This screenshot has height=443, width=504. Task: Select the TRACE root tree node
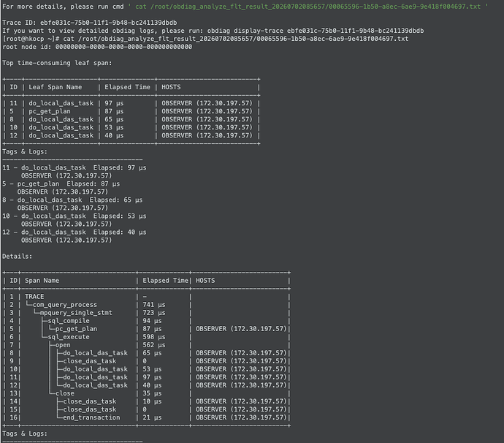(x=34, y=297)
